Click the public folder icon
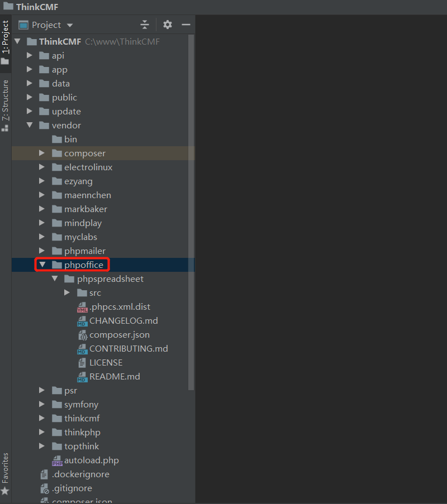Image resolution: width=447 pixels, height=504 pixels. tap(44, 97)
